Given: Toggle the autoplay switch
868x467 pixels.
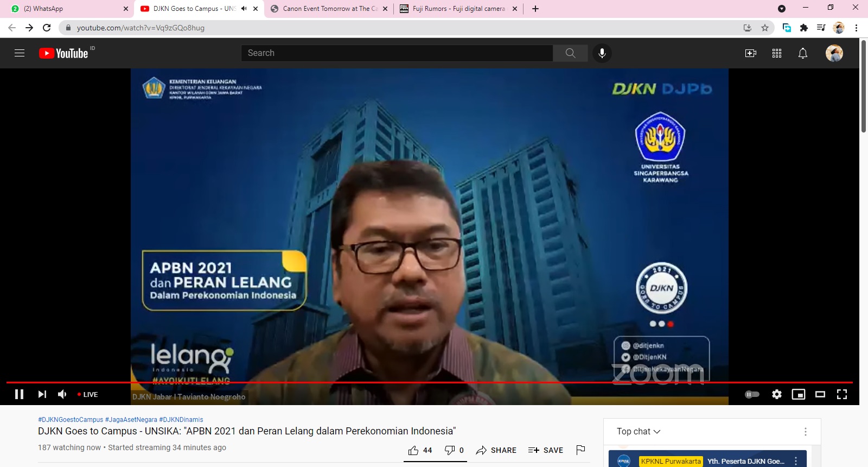Looking at the screenshot, I should point(752,394).
